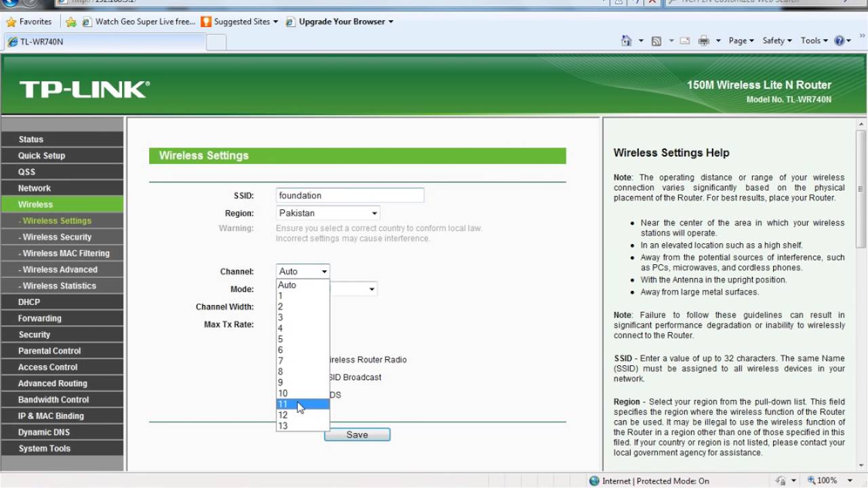Open the Tools menu

[814, 41]
